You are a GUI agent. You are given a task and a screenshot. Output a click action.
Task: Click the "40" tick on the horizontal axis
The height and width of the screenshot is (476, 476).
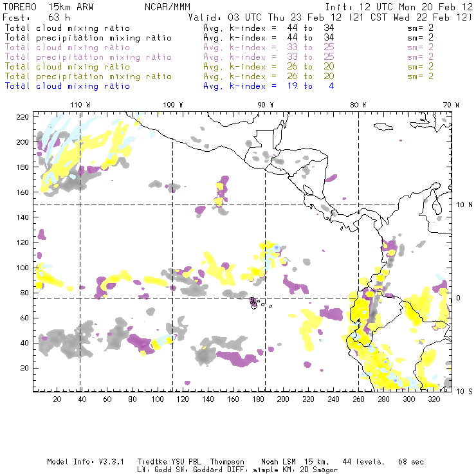coord(82,399)
